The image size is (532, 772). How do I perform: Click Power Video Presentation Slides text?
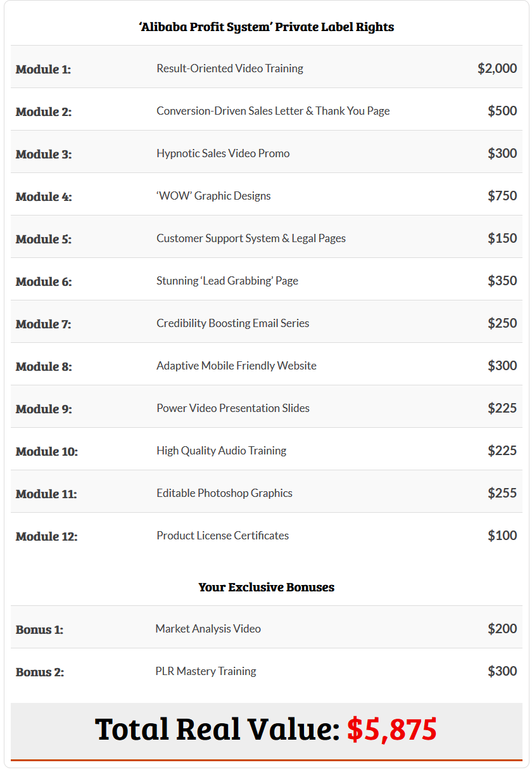click(233, 408)
